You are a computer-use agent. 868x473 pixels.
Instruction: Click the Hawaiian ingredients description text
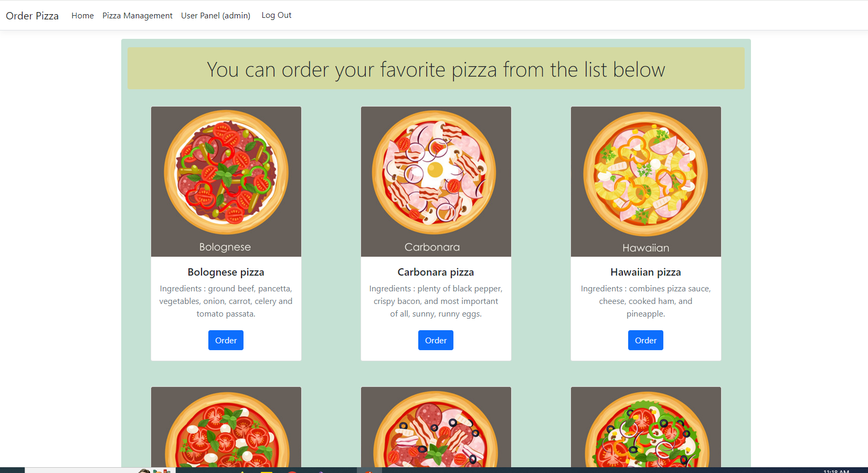(x=645, y=301)
